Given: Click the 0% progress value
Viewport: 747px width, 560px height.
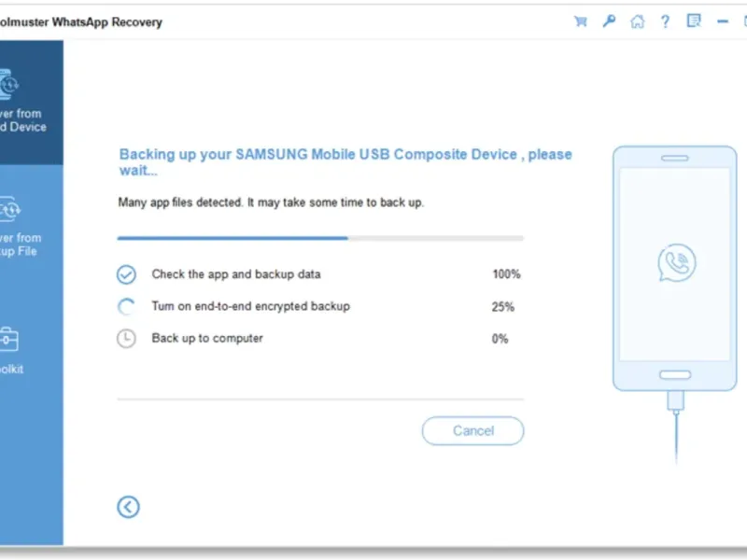Looking at the screenshot, I should click(x=500, y=339).
